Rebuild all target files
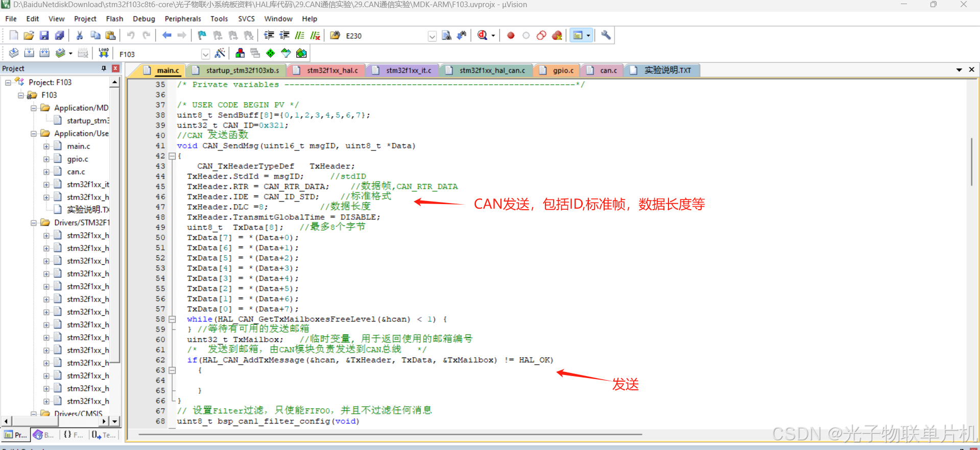This screenshot has height=450, width=980. pos(44,53)
